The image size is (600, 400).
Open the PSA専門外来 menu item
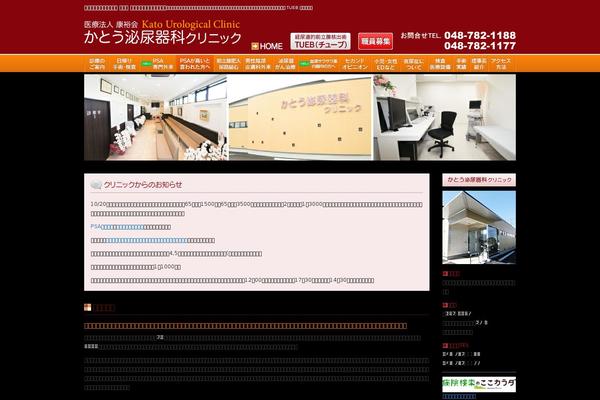click(163, 64)
